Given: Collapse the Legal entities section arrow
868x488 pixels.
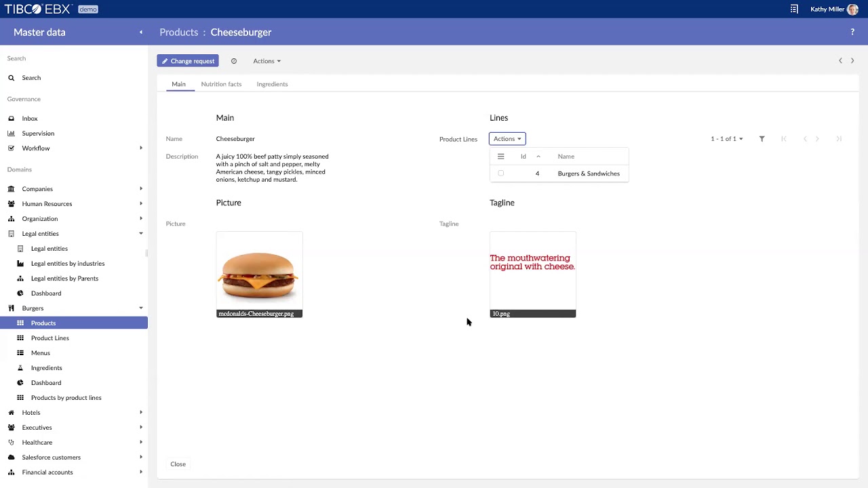Looking at the screenshot, I should click(x=141, y=234).
